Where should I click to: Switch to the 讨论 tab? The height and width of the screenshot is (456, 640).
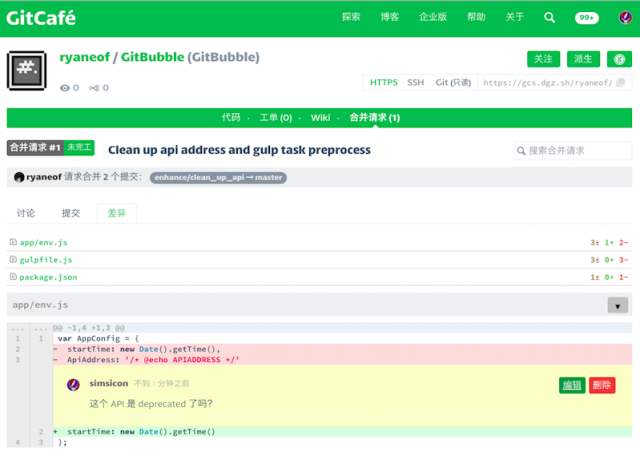(x=26, y=213)
